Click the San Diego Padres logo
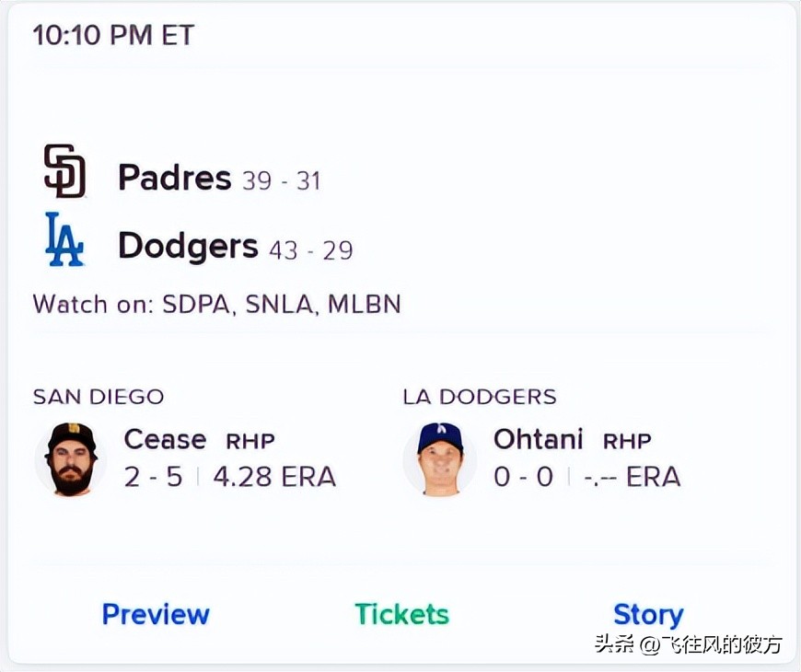801x672 pixels. (64, 171)
